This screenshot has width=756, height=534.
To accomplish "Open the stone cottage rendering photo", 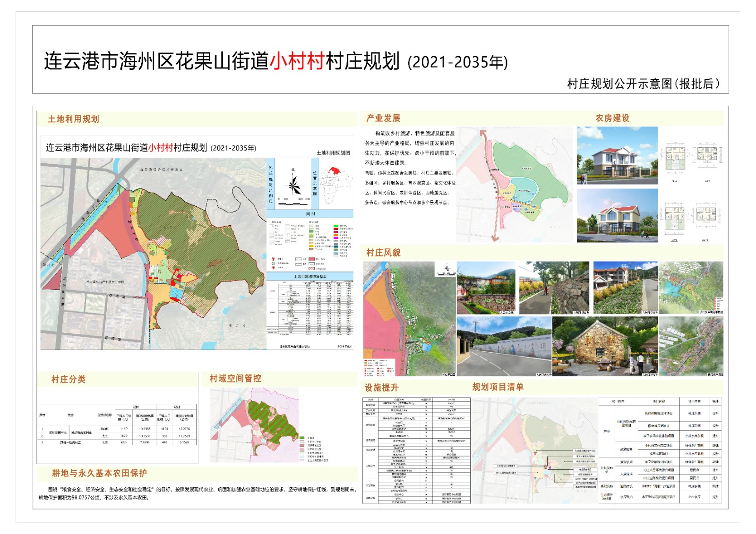I will pyautogui.click(x=604, y=346).
